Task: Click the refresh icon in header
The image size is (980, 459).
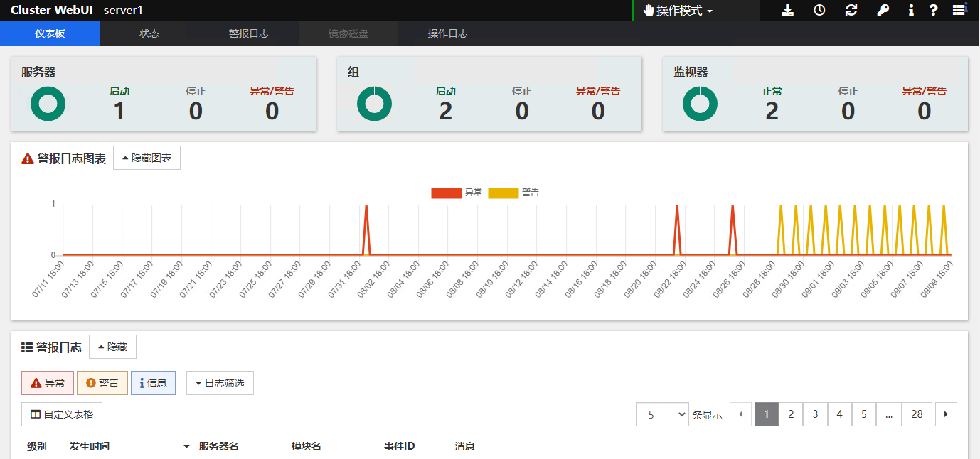Action: [x=851, y=10]
